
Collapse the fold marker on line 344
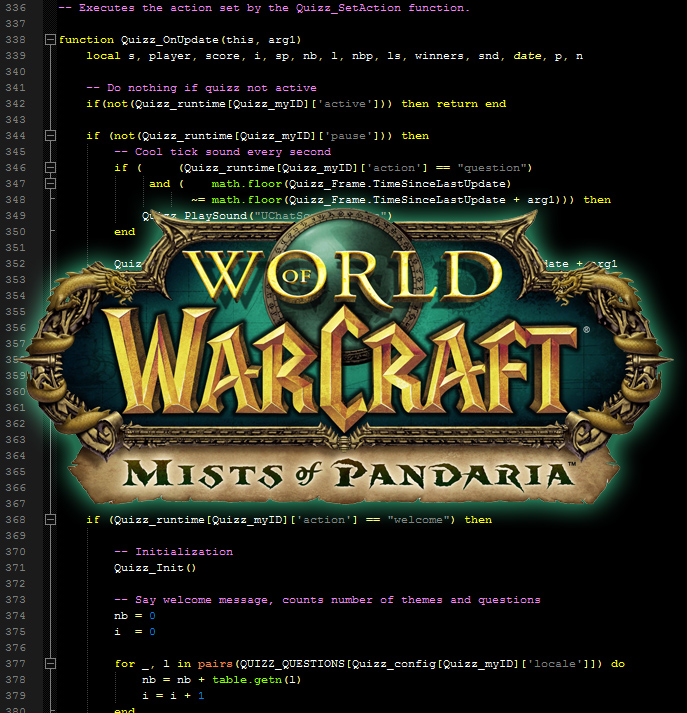pyautogui.click(x=50, y=136)
